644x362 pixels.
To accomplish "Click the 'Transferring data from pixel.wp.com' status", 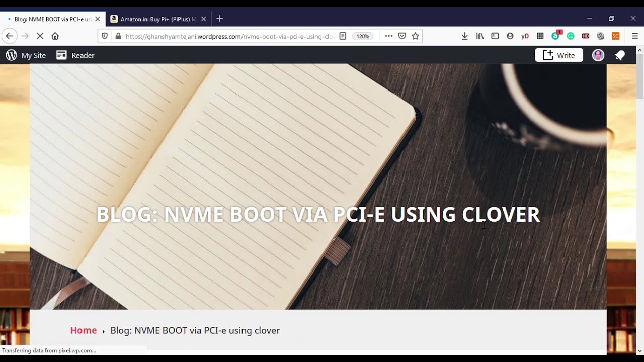I will coord(49,350).
